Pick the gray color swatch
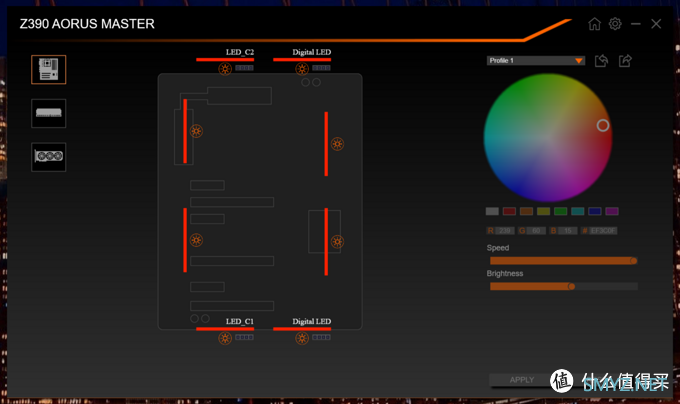The height and width of the screenshot is (404, 680). (x=492, y=211)
